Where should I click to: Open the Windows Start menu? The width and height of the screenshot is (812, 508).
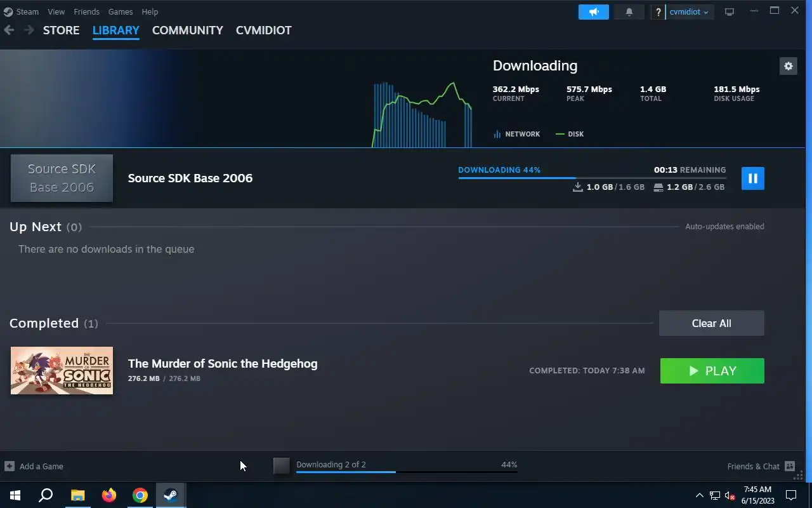coord(15,495)
